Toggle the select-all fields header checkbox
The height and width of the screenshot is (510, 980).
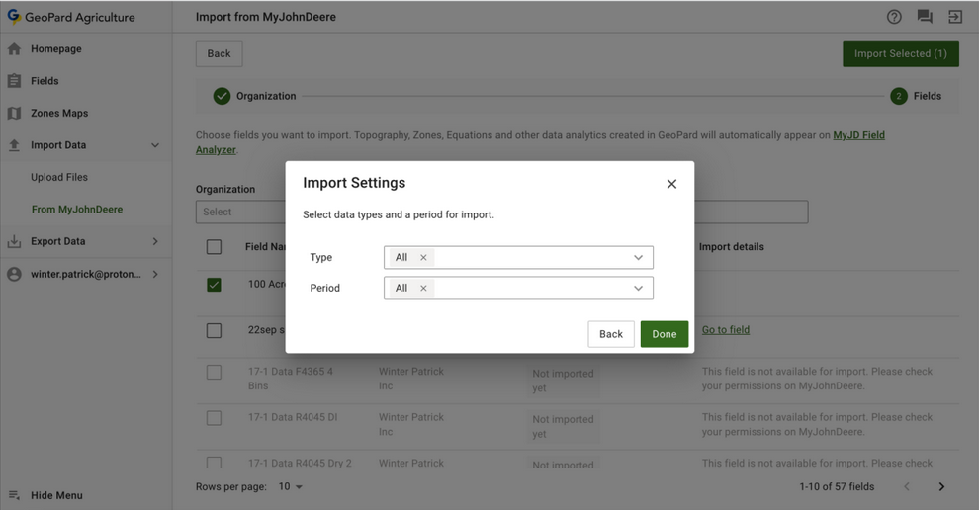pos(214,247)
